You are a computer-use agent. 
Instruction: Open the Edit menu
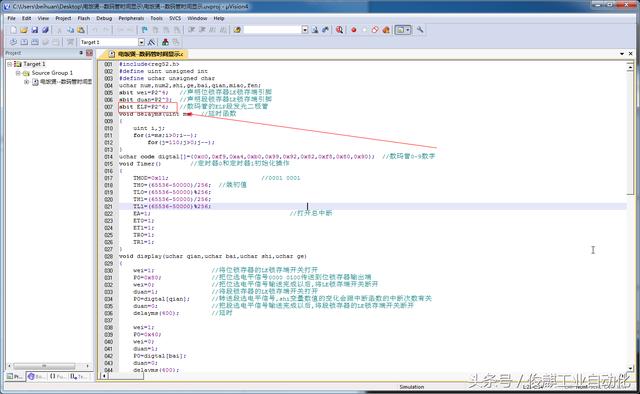coord(27,18)
